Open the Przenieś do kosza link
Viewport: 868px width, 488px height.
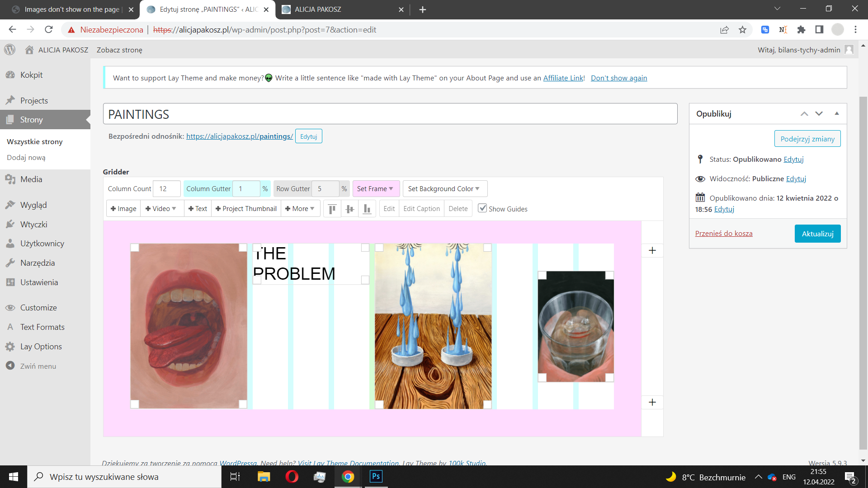tap(724, 234)
